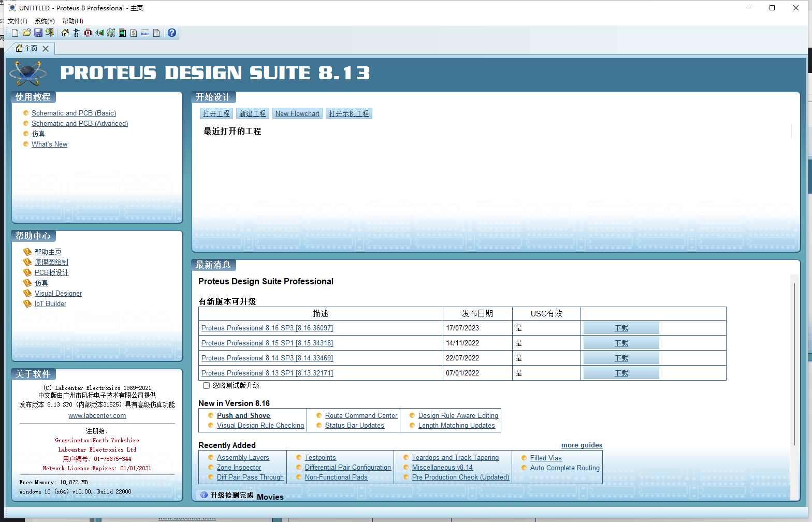Close the 主页 tab with X
This screenshot has width=812, height=522.
[46, 49]
